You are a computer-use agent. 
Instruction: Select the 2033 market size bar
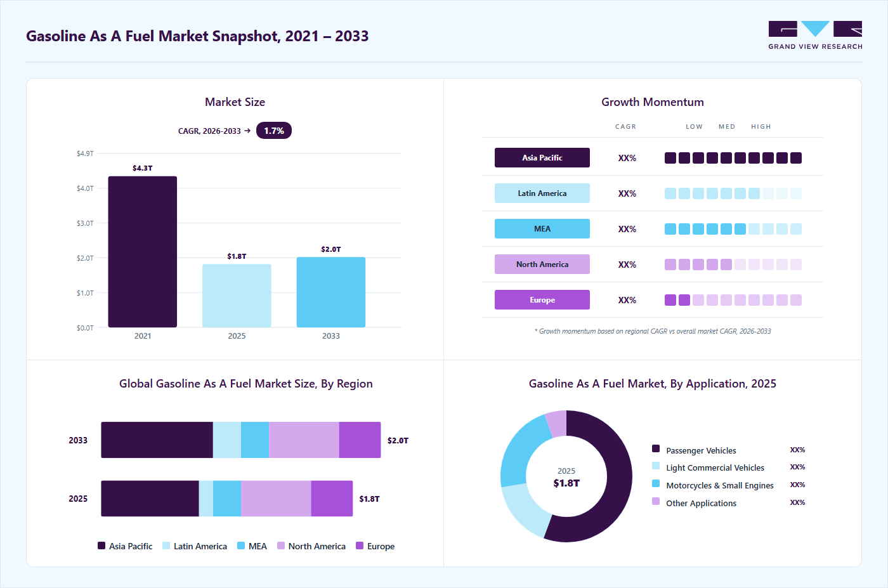point(331,292)
